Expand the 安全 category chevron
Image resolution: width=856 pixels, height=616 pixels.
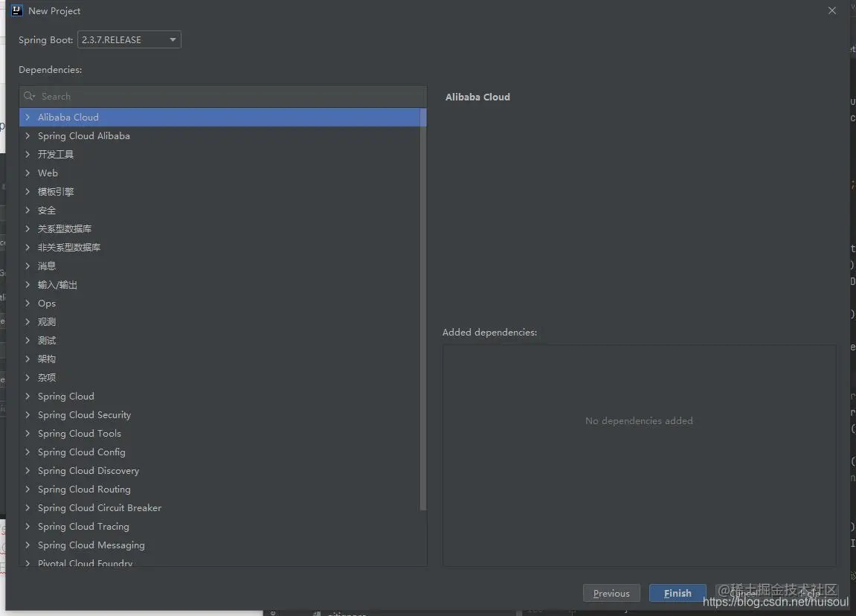pos(28,210)
